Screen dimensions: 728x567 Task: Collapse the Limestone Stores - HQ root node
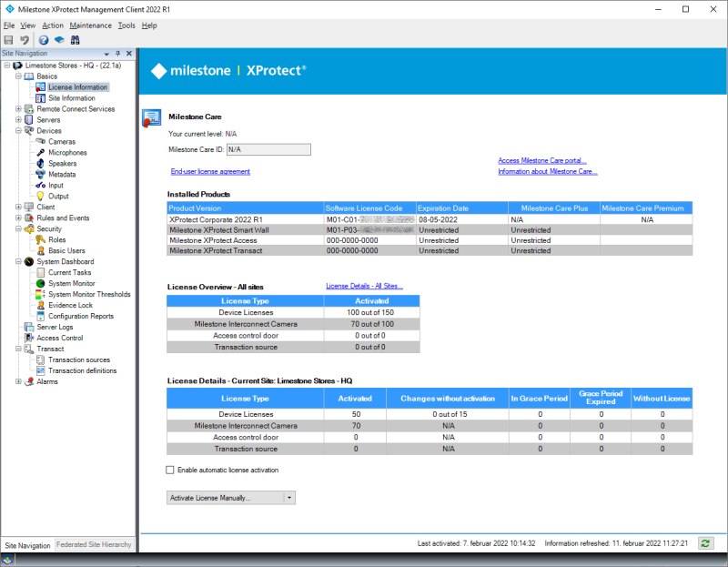point(7,66)
